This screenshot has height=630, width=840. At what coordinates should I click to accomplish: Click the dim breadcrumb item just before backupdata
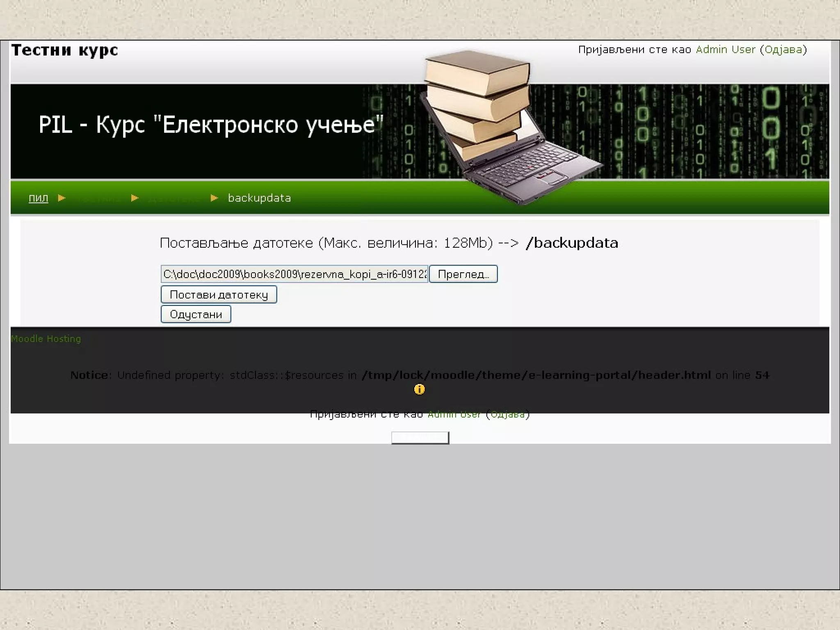[174, 199]
